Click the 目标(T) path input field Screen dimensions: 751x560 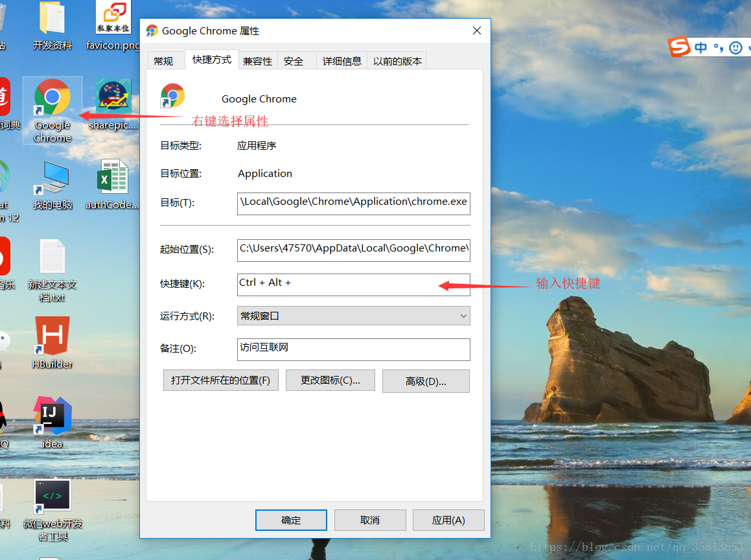click(353, 203)
